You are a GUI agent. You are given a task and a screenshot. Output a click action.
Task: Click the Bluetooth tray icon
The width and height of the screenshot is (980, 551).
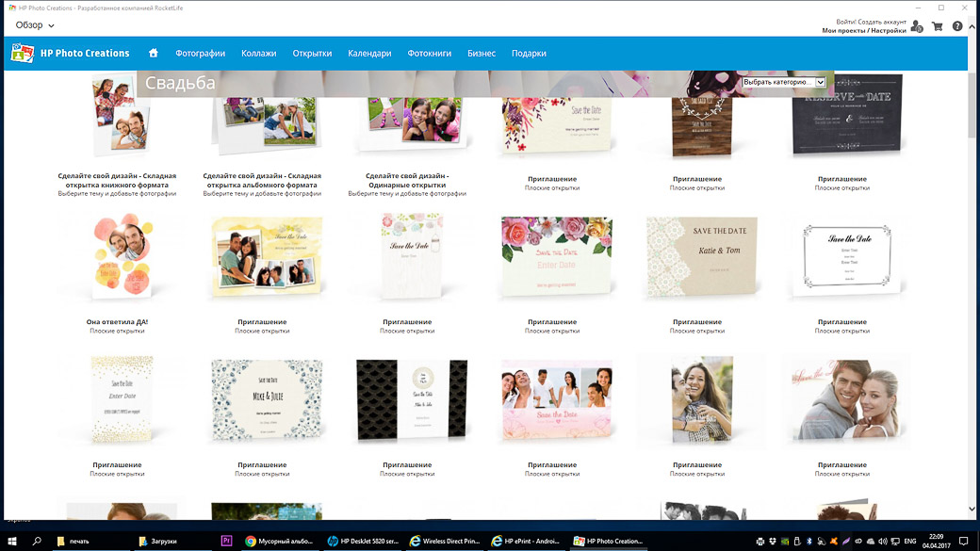[808, 542]
